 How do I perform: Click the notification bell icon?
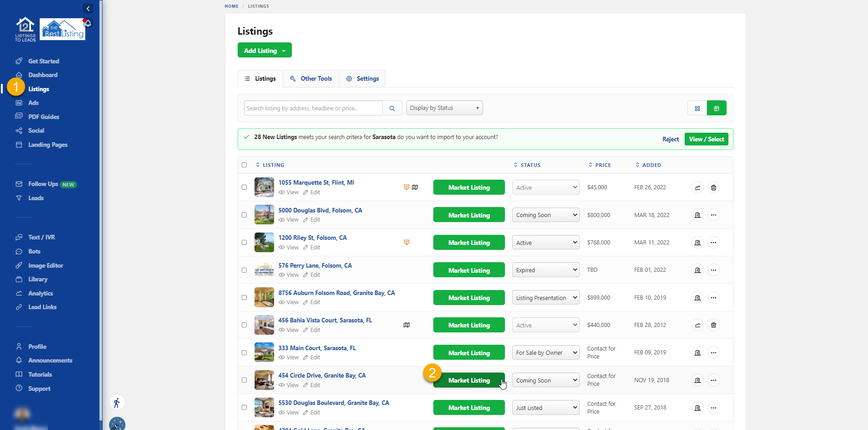pos(88,23)
